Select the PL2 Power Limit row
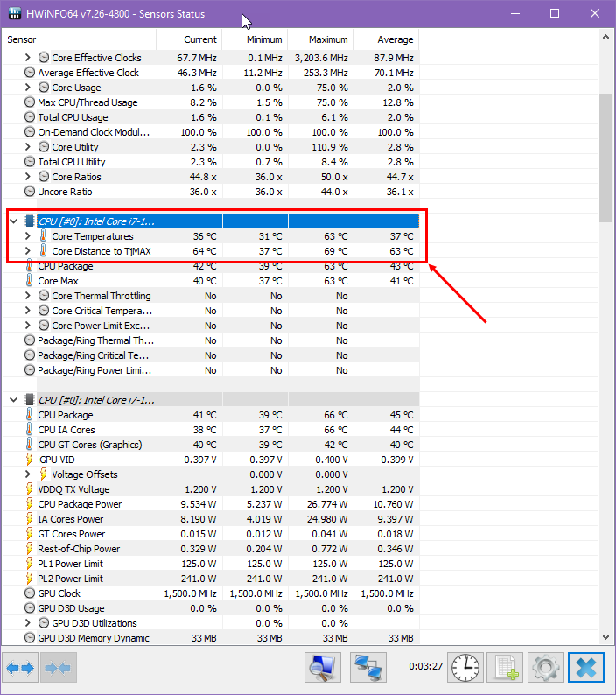This screenshot has width=616, height=695. point(211,579)
